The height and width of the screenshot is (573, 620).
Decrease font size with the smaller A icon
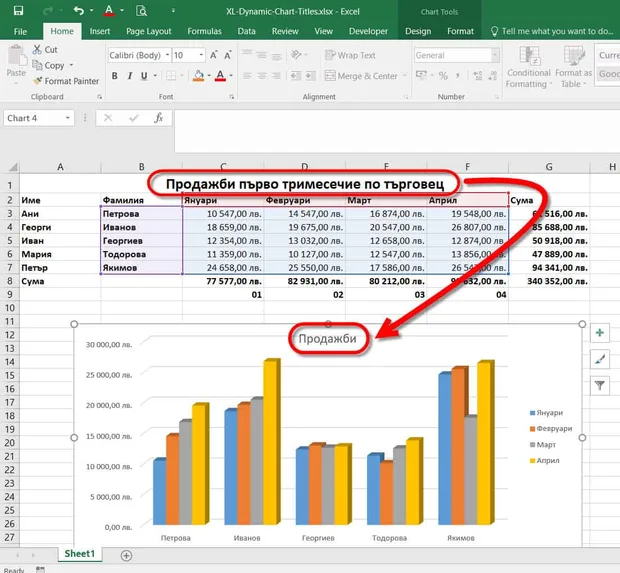point(228,55)
